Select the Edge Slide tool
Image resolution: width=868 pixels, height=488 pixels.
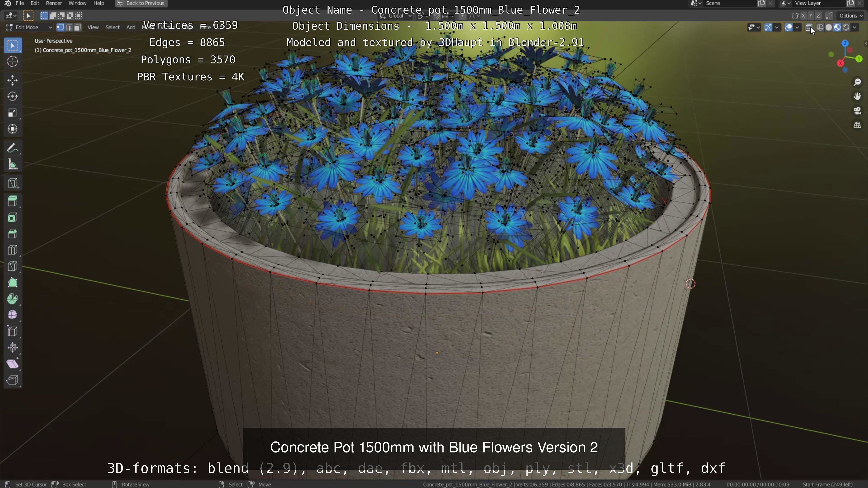coord(13,331)
